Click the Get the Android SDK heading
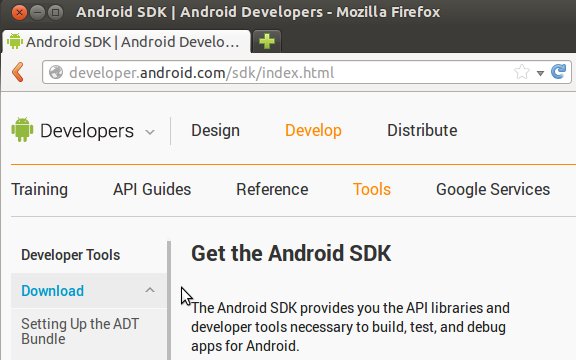This screenshot has height=360, width=576. [x=291, y=253]
